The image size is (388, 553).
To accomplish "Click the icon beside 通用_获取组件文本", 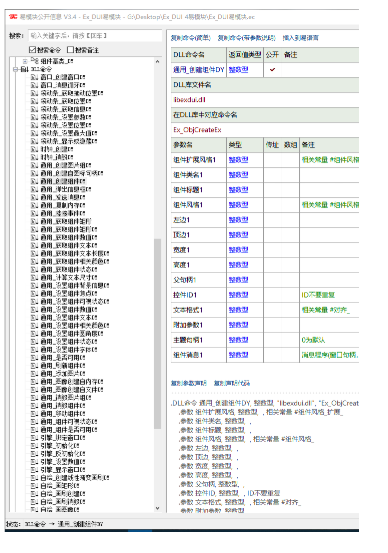I will point(34,245).
